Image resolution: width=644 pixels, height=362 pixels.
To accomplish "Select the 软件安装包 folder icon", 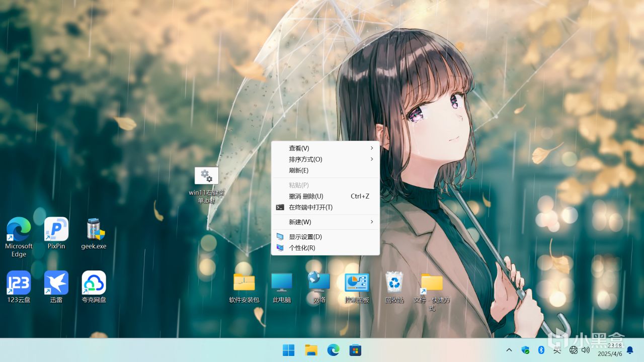I will pyautogui.click(x=244, y=282).
